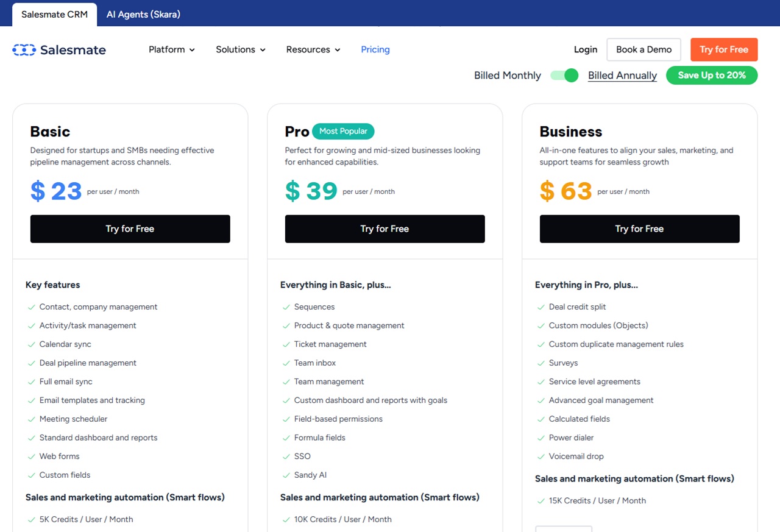Click the Salesmate logo icon

(x=23, y=49)
